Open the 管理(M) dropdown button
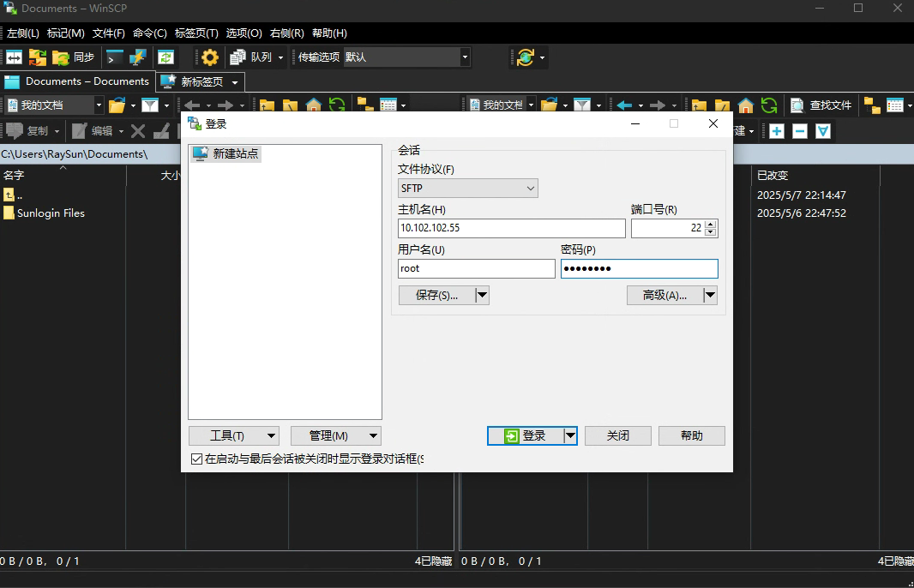914x588 pixels. coord(336,436)
